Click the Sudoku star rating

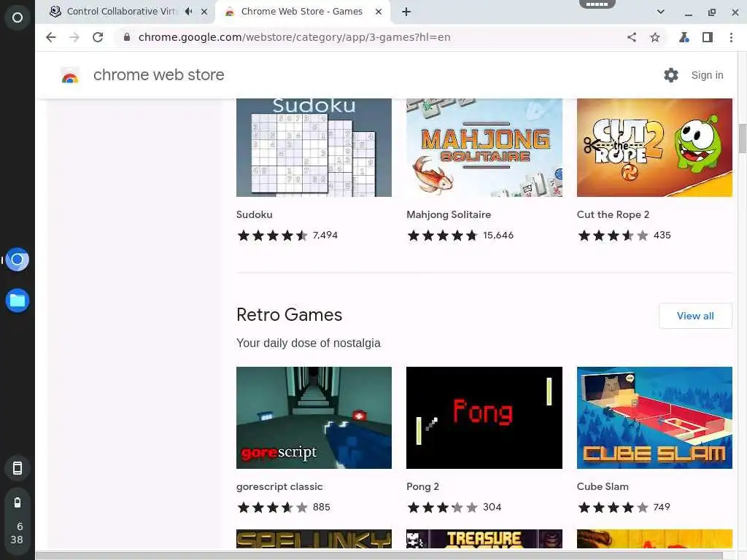click(273, 236)
